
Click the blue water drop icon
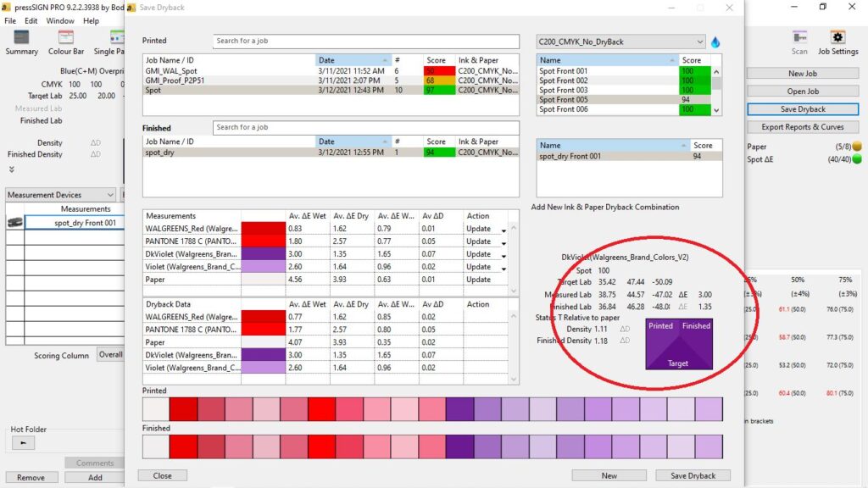715,42
